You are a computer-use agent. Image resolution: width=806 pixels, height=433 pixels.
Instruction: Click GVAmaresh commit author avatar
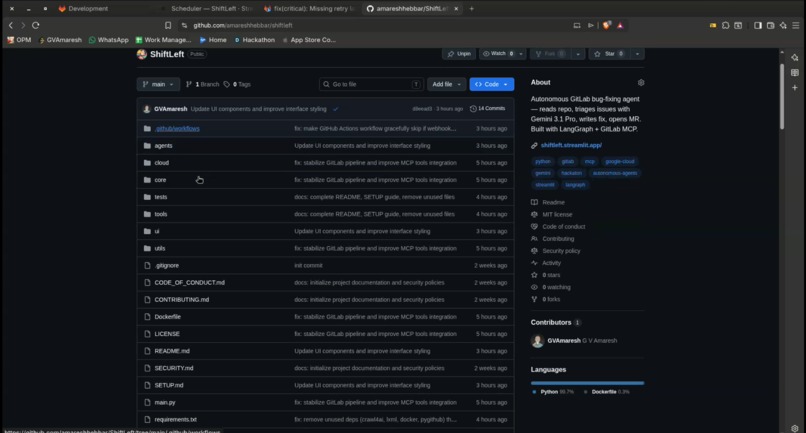[x=146, y=109]
